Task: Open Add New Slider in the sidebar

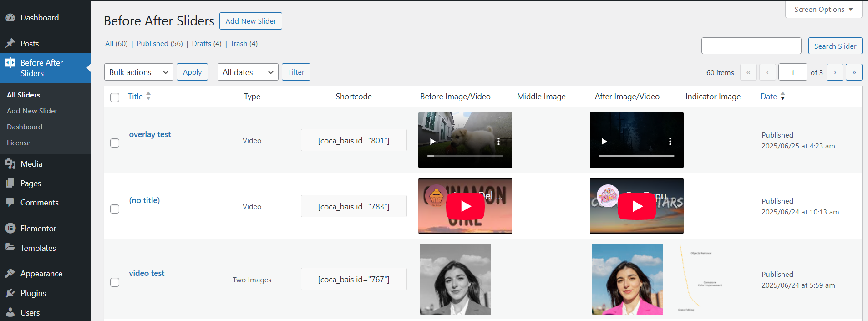Action: click(32, 111)
